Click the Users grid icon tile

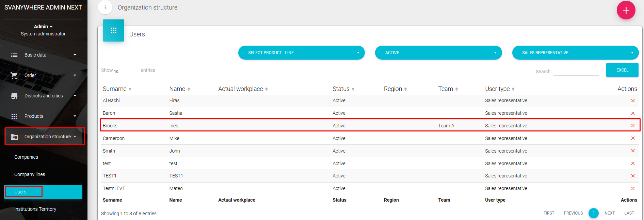pos(113,31)
